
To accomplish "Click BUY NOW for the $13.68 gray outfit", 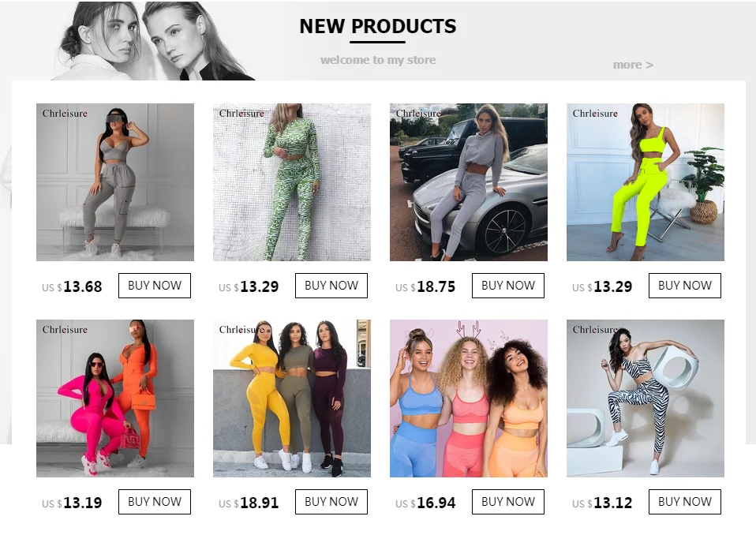I will [155, 286].
